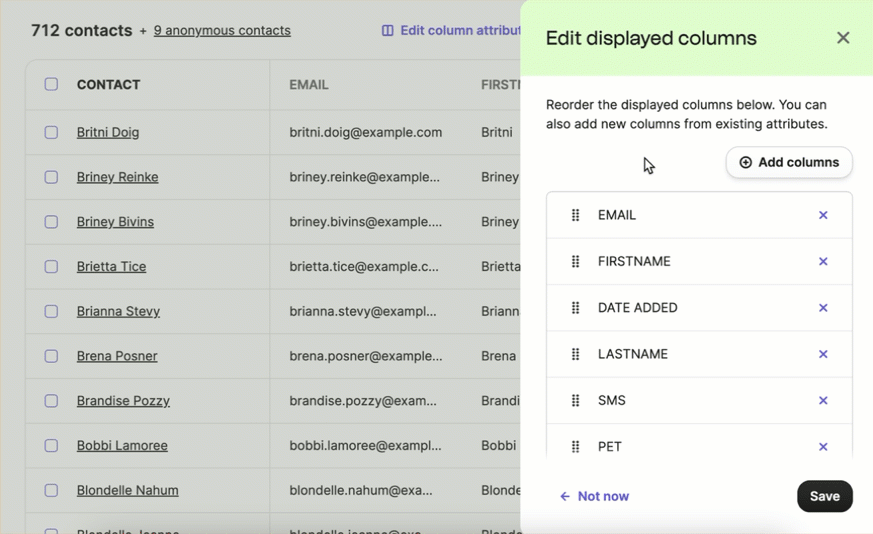
Task: Check the box for Brena Posner
Action: 51,356
